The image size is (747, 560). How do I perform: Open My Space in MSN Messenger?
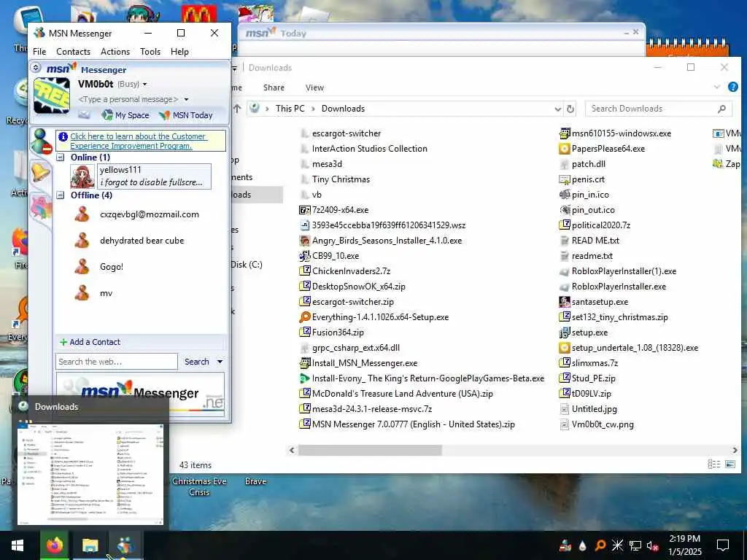[x=125, y=115]
